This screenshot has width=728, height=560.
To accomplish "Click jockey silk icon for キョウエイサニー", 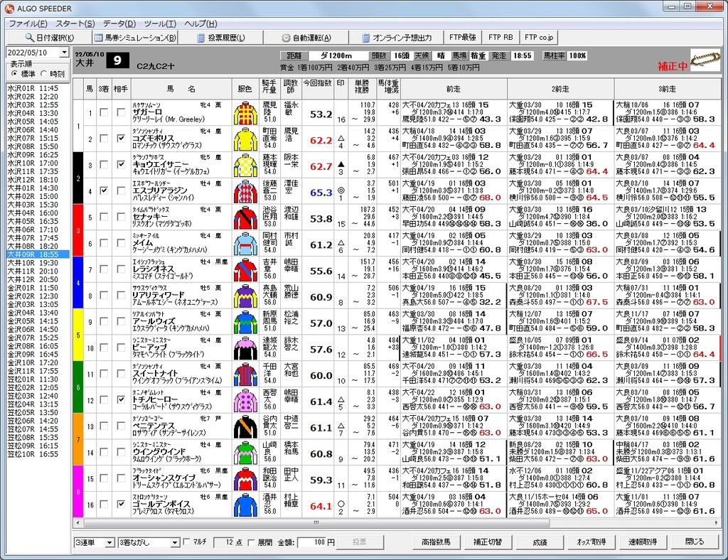I will [x=245, y=165].
